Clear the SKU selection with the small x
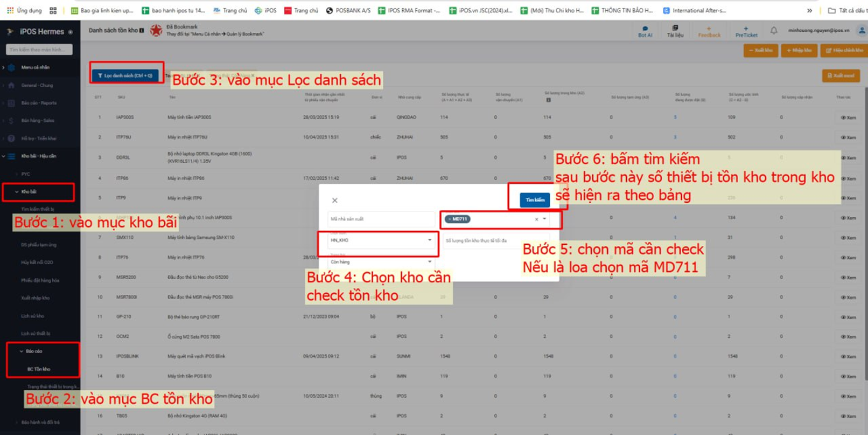 coord(536,219)
